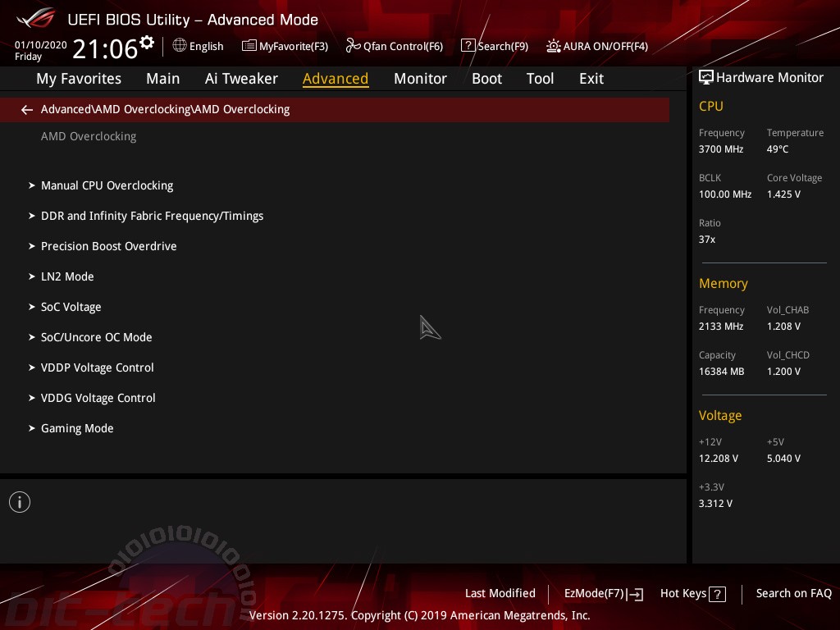Image resolution: width=840 pixels, height=630 pixels.
Task: Click the ROG logo
Action: (x=36, y=19)
